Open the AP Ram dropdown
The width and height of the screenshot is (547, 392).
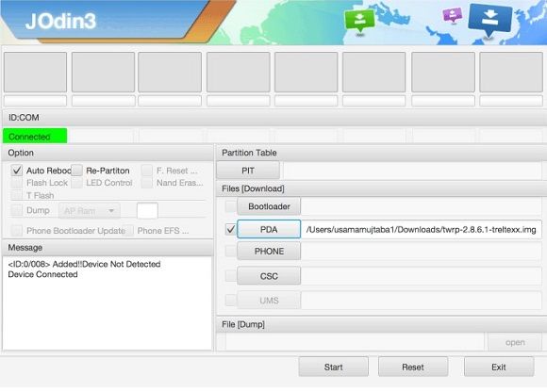coord(90,211)
